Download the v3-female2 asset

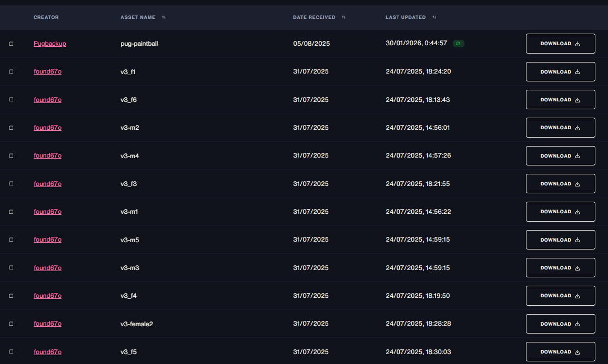(x=560, y=324)
